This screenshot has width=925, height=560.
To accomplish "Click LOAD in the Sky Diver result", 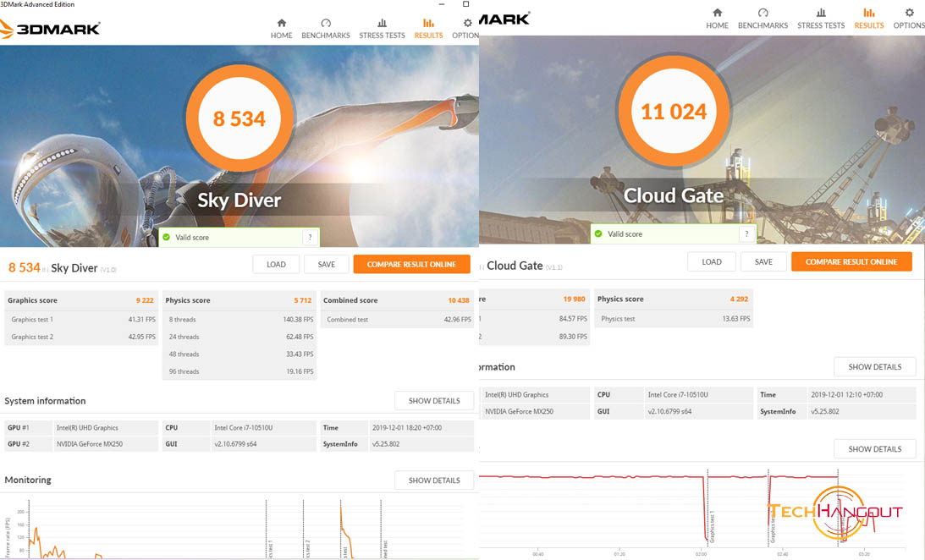I will pyautogui.click(x=276, y=264).
